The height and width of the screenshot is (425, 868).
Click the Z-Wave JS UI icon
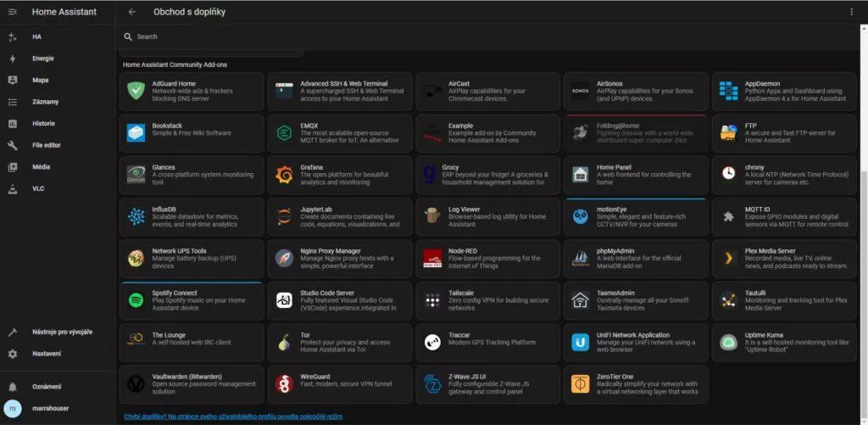pos(432,384)
